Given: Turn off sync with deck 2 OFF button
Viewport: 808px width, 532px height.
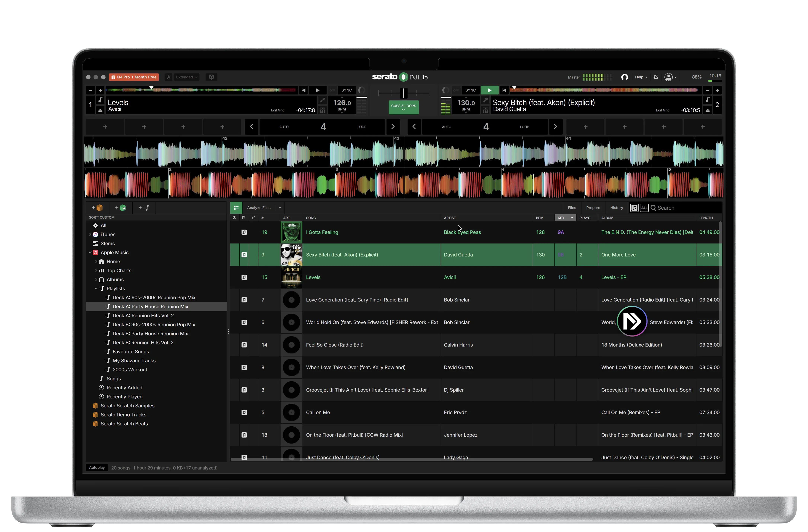Looking at the screenshot, I should tap(456, 90).
